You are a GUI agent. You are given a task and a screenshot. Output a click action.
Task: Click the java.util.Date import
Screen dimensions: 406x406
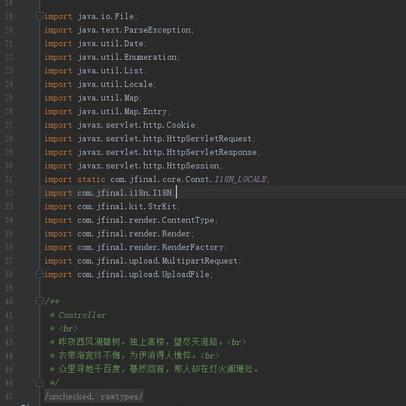point(95,44)
